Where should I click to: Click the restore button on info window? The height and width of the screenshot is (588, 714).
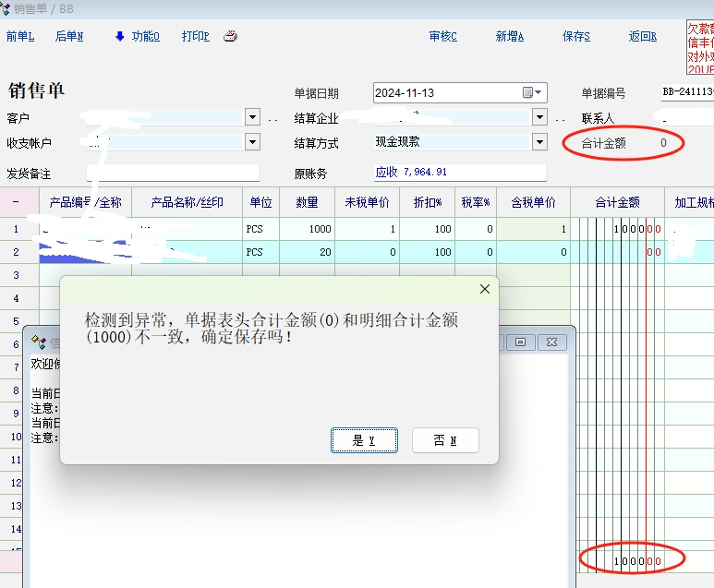click(x=521, y=342)
